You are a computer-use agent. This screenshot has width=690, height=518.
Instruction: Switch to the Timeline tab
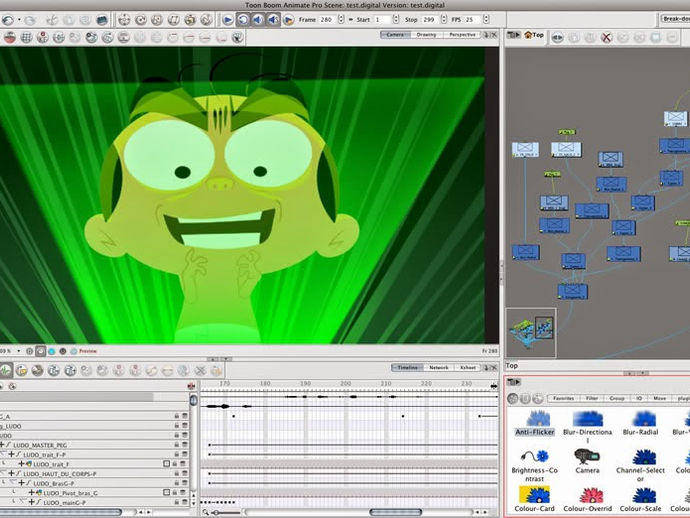click(x=407, y=367)
